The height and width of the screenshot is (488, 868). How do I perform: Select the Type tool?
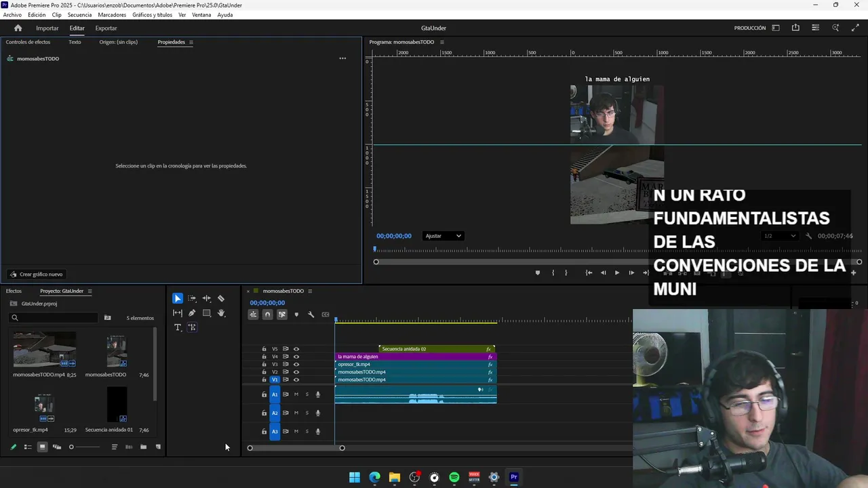point(178,327)
